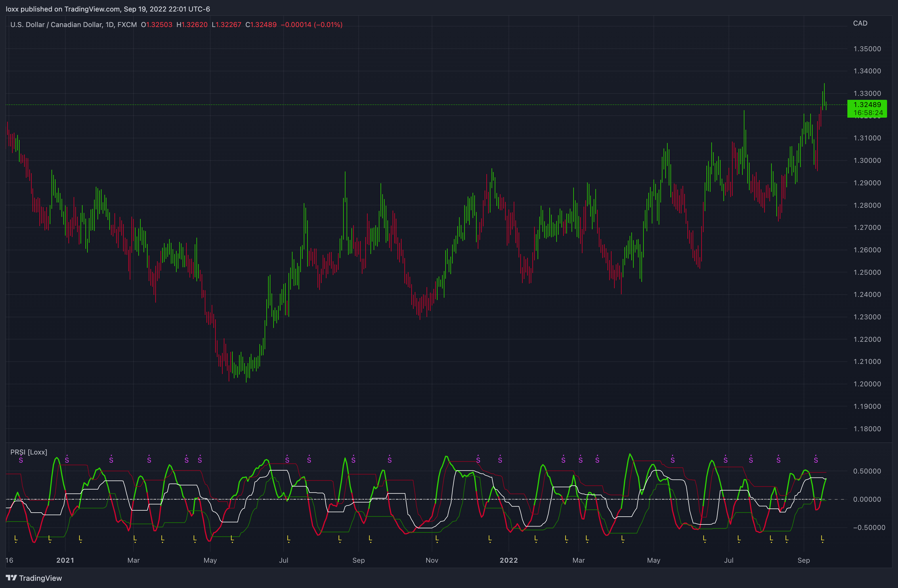Click the 1.30000 price axis label
Image resolution: width=898 pixels, height=588 pixels.
868,161
